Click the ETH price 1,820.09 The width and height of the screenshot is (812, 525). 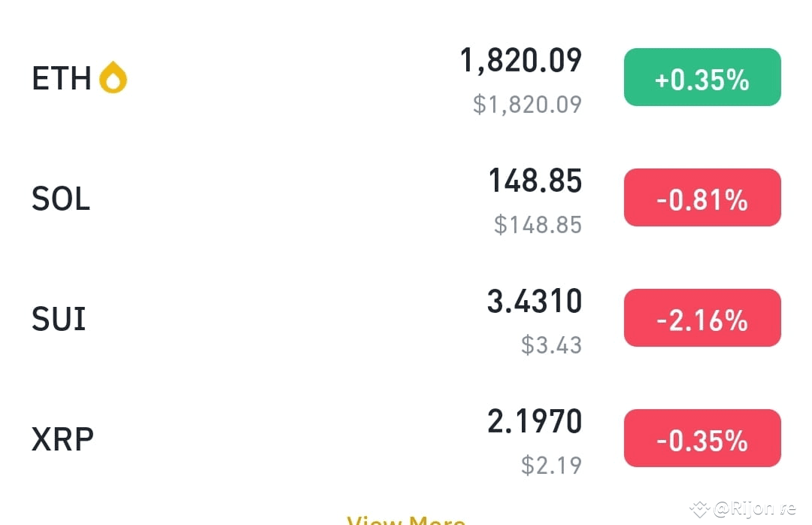[x=521, y=61]
